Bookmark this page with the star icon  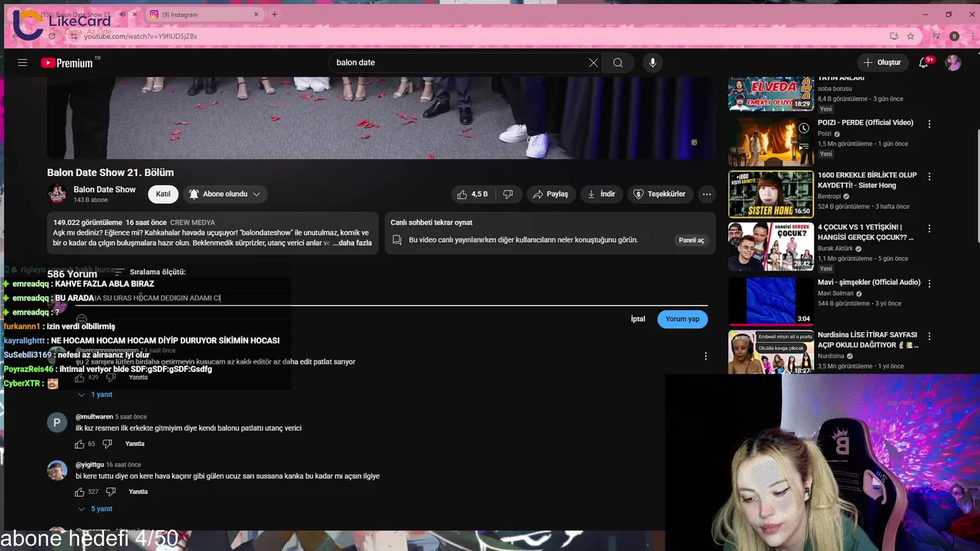point(910,36)
